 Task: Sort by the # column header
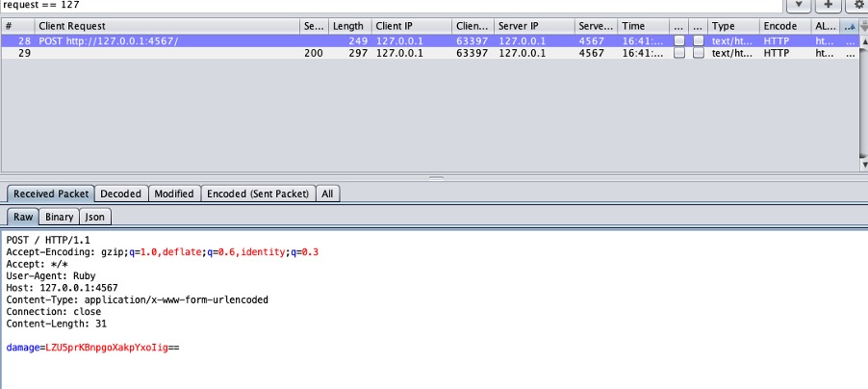pyautogui.click(x=17, y=26)
